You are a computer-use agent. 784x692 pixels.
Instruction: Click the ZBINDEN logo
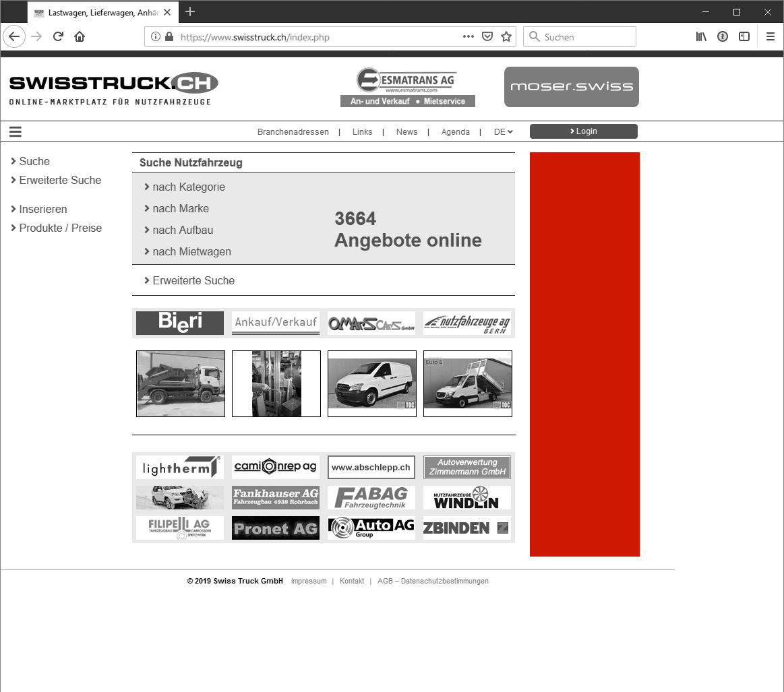pyautogui.click(x=467, y=528)
